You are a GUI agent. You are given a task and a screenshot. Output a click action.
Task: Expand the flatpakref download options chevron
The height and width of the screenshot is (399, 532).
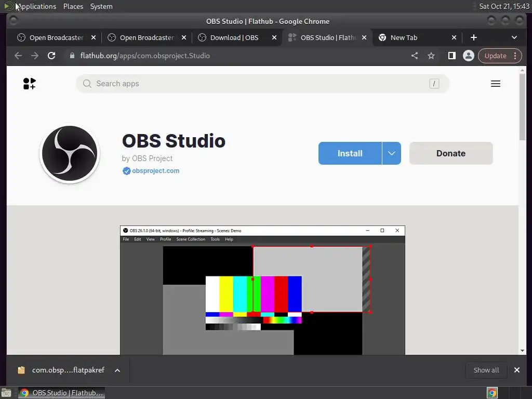point(117,370)
